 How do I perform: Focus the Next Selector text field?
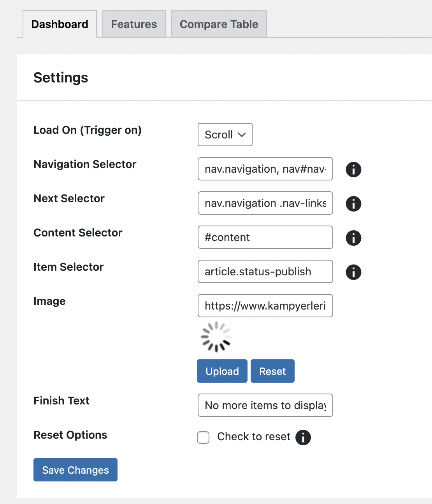[x=265, y=203]
